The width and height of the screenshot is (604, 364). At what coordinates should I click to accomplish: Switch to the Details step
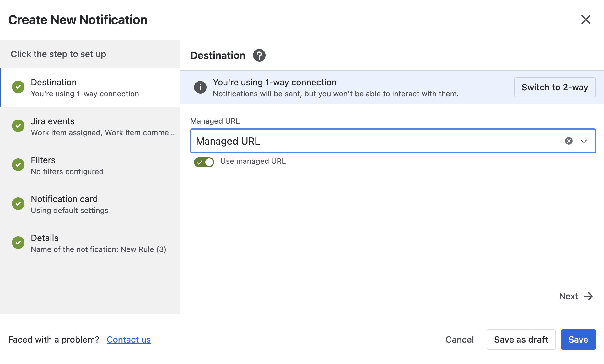pyautogui.click(x=90, y=243)
